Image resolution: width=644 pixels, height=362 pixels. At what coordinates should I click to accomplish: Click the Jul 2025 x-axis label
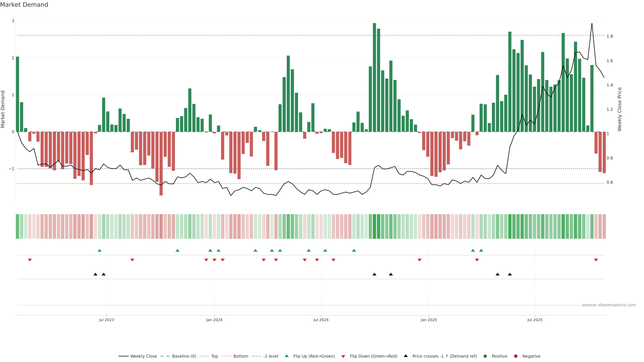pyautogui.click(x=535, y=320)
